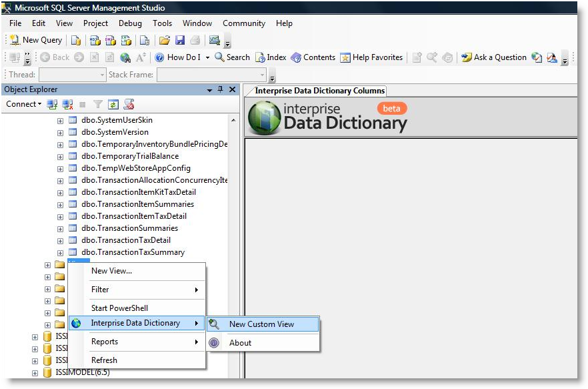Click the Save disk icon in toolbar
Viewport: 588px width, 389px height.
[x=180, y=40]
